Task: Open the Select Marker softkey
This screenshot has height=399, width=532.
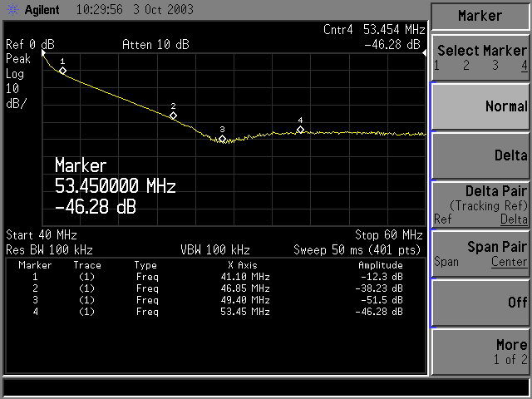Action: coord(480,58)
